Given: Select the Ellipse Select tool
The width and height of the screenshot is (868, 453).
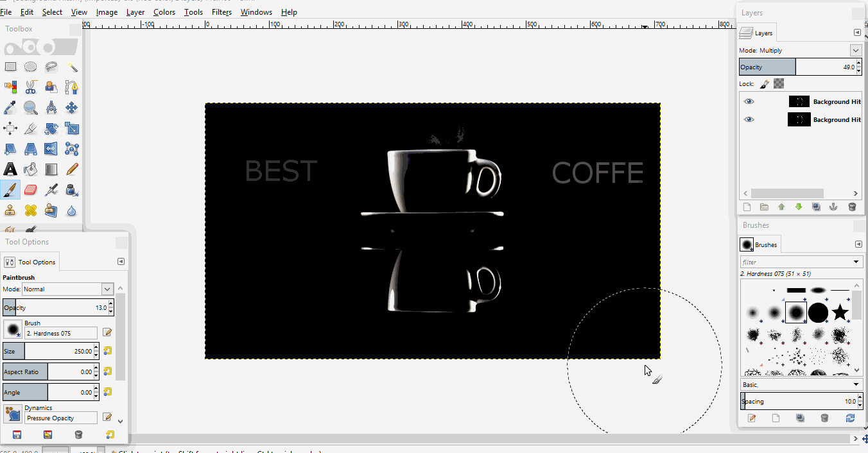Looking at the screenshot, I should 31,67.
